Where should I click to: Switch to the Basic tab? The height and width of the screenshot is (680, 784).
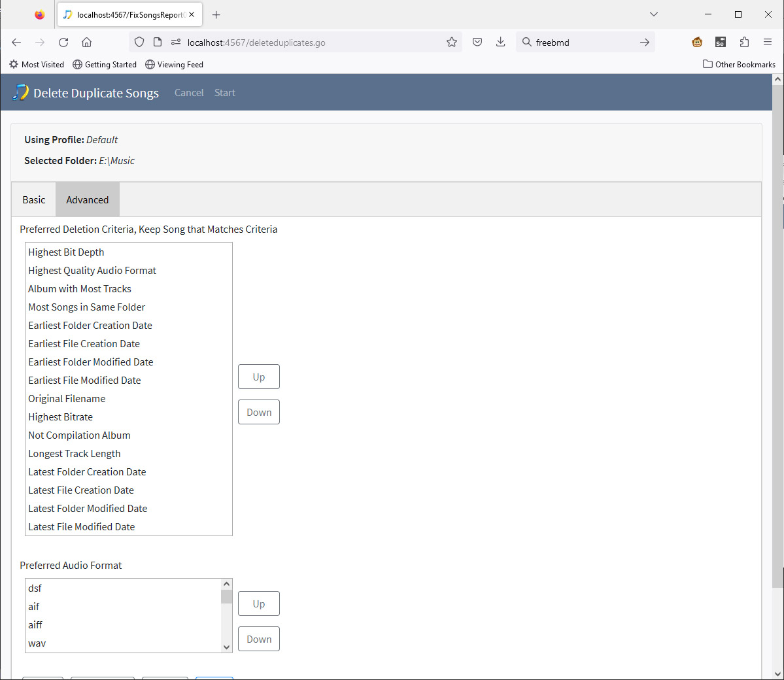click(34, 200)
